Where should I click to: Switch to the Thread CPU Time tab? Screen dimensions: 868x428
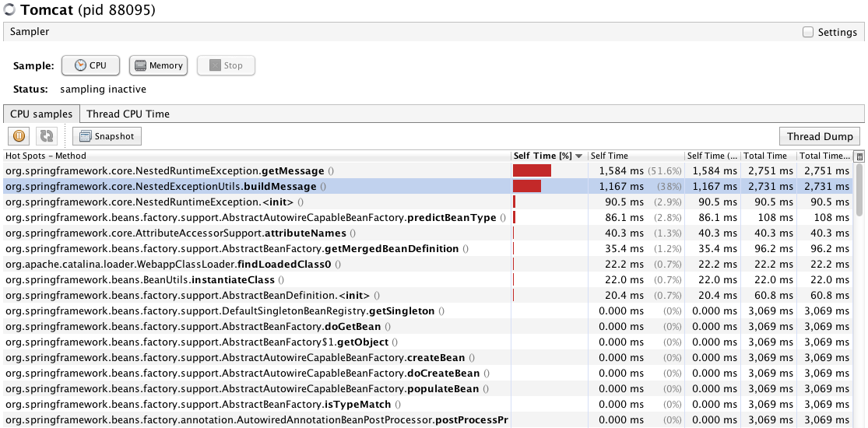128,114
